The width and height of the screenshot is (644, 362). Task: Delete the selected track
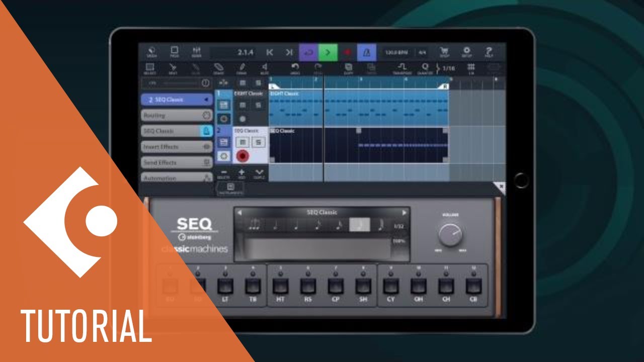point(224,173)
